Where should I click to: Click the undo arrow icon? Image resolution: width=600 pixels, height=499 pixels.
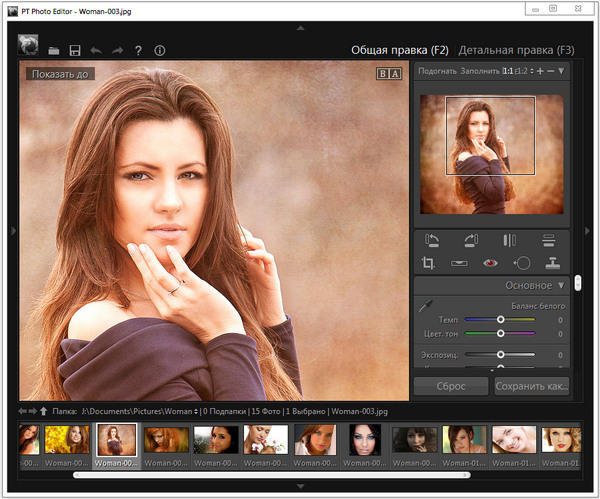(x=96, y=50)
